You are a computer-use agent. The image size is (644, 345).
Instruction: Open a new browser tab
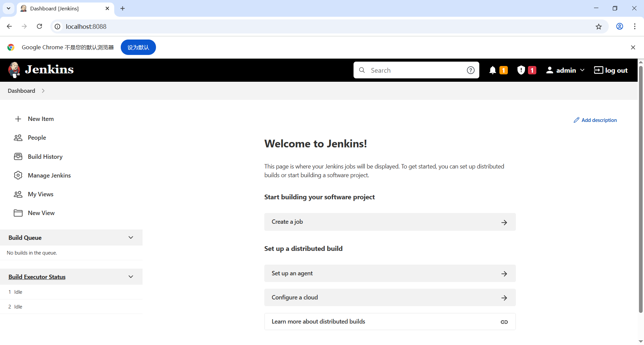point(122,8)
